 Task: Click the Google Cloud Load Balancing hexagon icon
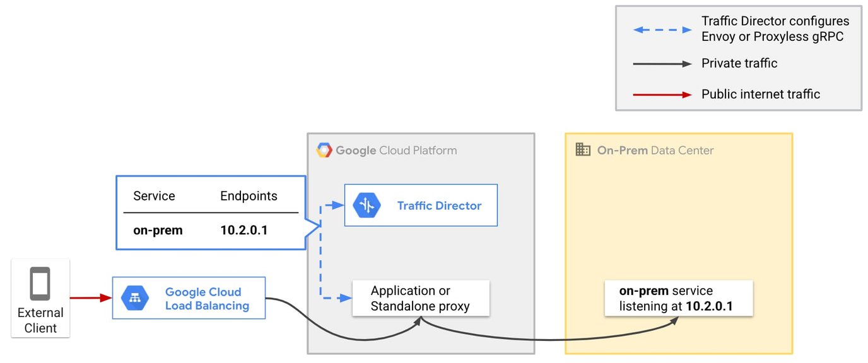click(135, 298)
